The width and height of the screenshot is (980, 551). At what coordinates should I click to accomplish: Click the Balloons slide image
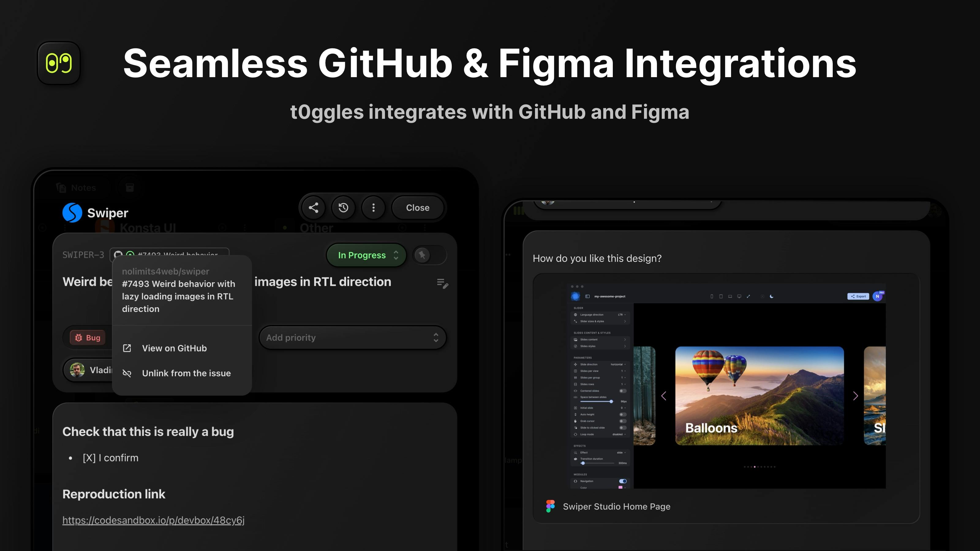pos(759,396)
